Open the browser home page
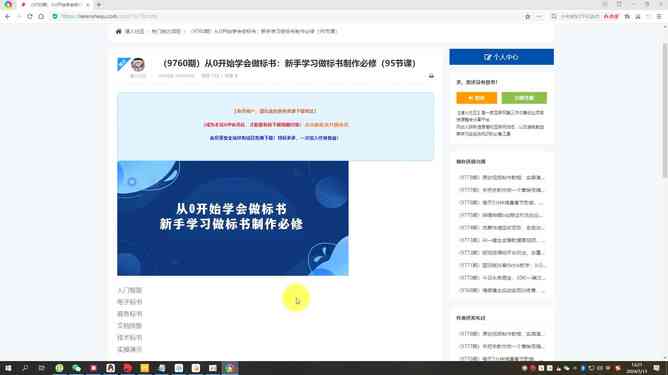Viewport: 668px width, 375px height. (41, 16)
